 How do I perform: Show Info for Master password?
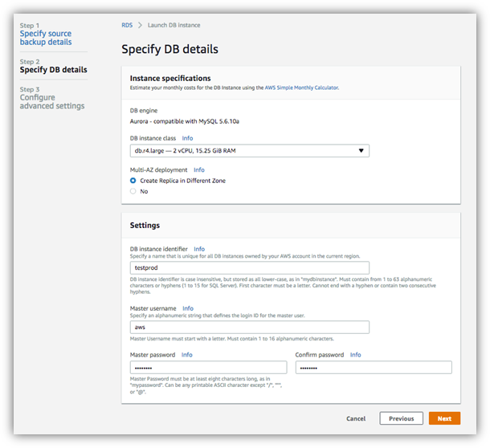click(187, 355)
